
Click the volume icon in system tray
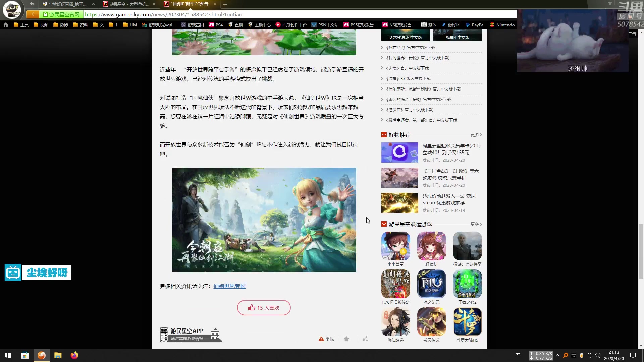tap(598, 355)
